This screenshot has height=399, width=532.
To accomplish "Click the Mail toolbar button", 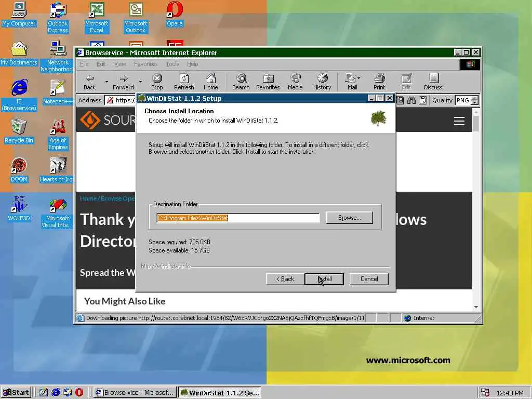I will pos(351,82).
